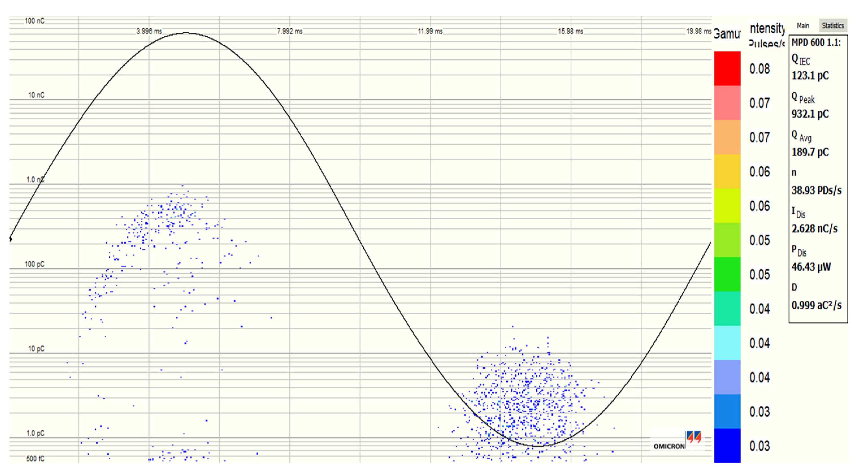Click the orange 0.07 legend color block
Viewport: 868px width, 476px height.
point(727,137)
